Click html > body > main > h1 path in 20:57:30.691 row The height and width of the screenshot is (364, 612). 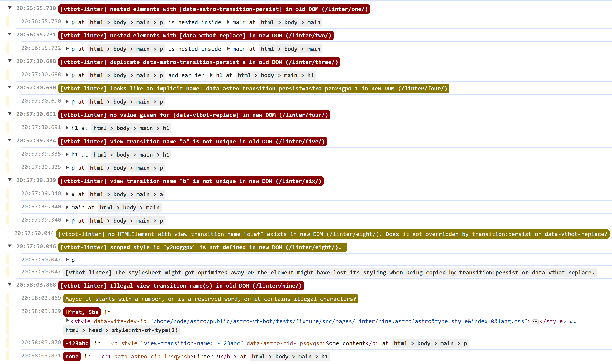tap(131, 128)
